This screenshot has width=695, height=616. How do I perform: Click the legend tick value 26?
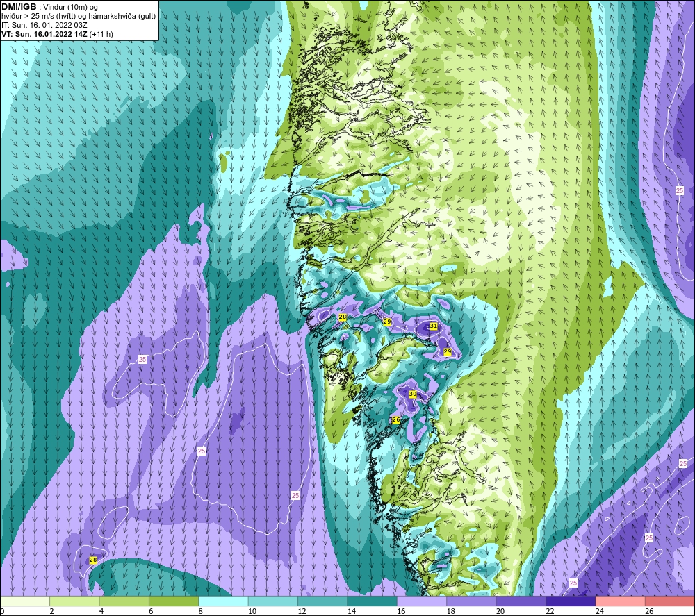(x=649, y=611)
